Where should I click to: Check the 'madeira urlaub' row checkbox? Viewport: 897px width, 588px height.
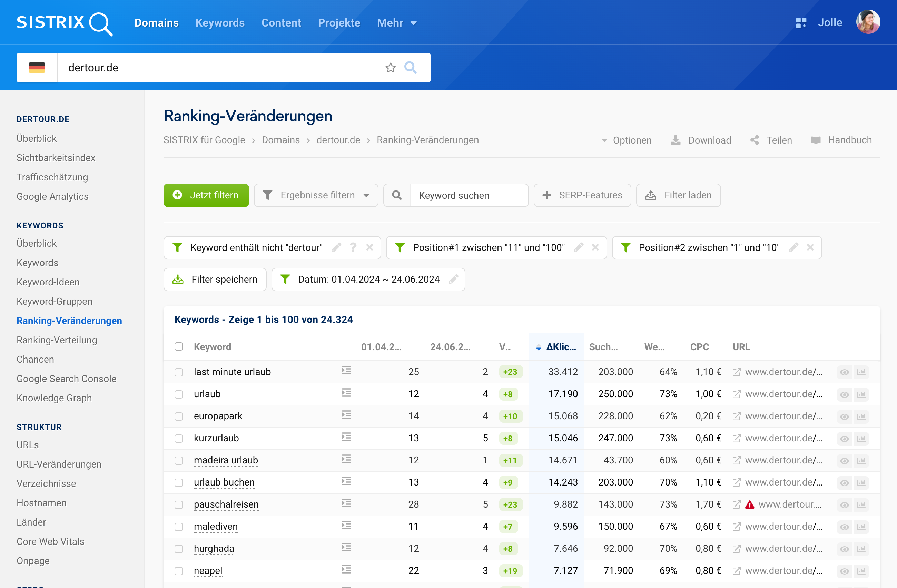click(x=179, y=461)
